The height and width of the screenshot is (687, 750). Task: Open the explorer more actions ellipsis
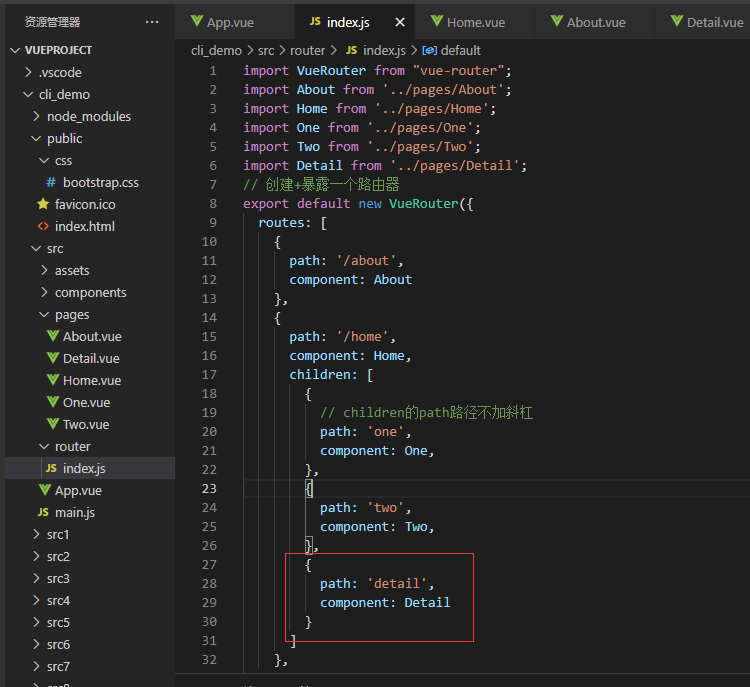pos(152,22)
